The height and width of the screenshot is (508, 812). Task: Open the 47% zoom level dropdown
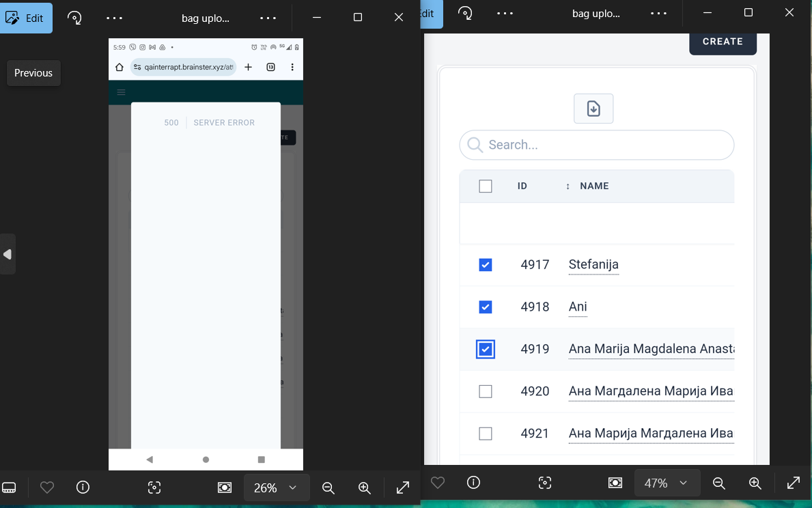667,483
